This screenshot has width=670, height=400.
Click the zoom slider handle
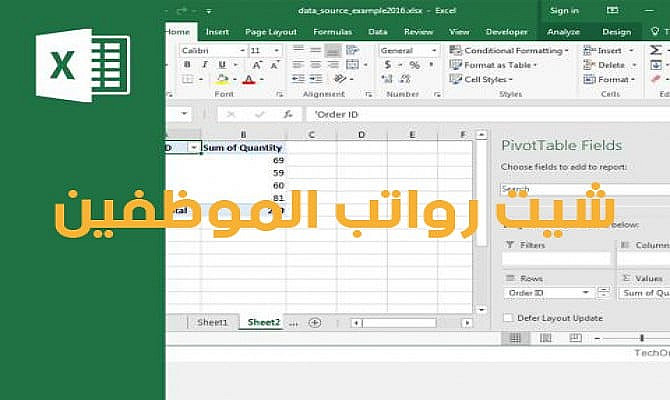pyautogui.click(x=641, y=338)
